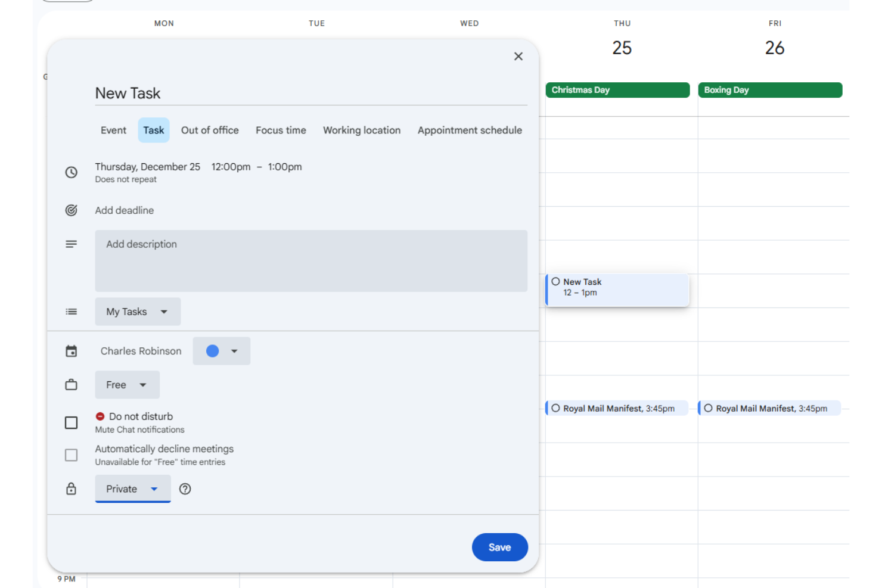This screenshot has width=882, height=588.
Task: Click the task list icon beside My Tasks
Action: coord(71,311)
